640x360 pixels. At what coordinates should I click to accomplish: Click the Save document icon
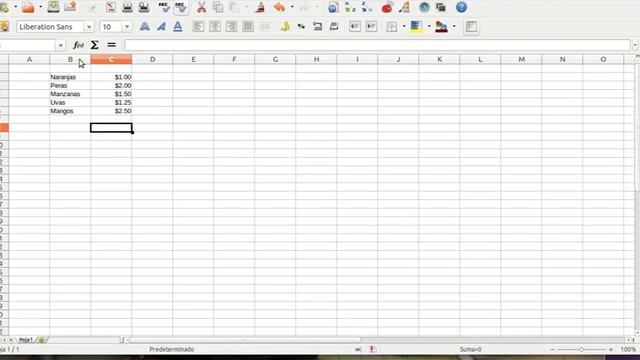click(x=53, y=7)
